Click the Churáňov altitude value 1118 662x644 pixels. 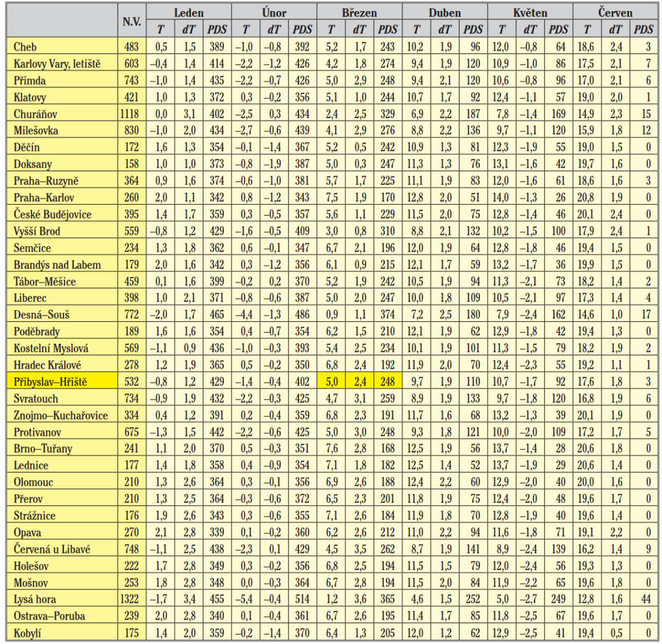130,114
